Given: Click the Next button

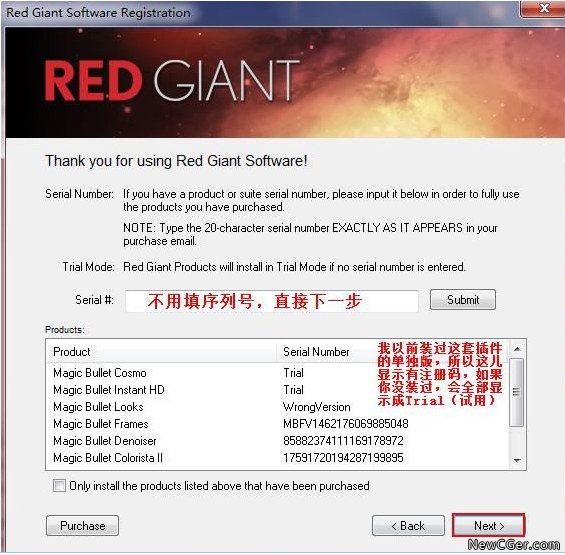Looking at the screenshot, I should [488, 525].
